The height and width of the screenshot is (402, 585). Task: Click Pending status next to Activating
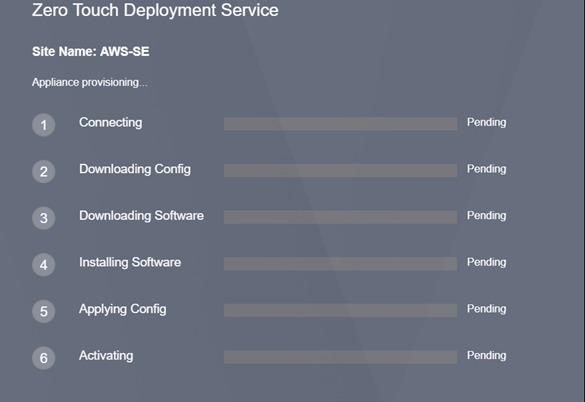pyautogui.click(x=487, y=356)
